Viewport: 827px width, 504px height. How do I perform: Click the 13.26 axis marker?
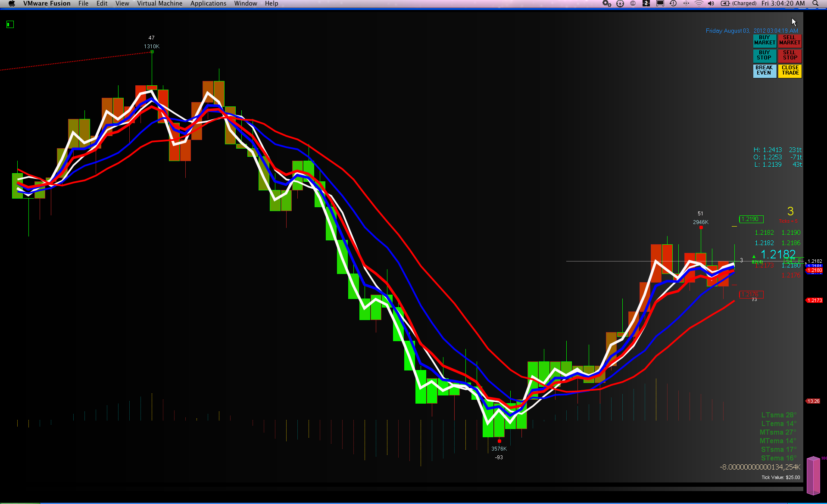813,401
